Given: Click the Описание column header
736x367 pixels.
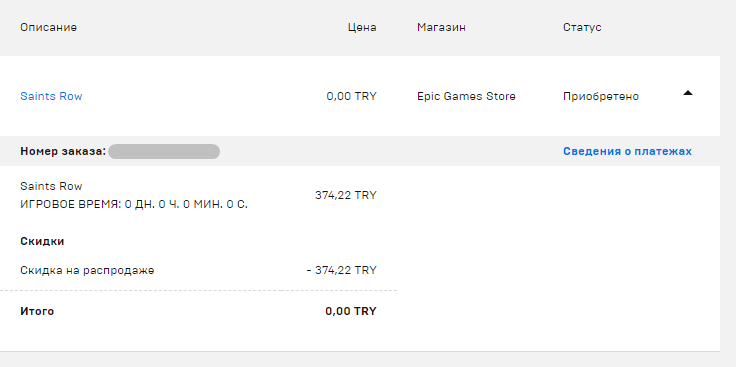Looking at the screenshot, I should tap(48, 27).
